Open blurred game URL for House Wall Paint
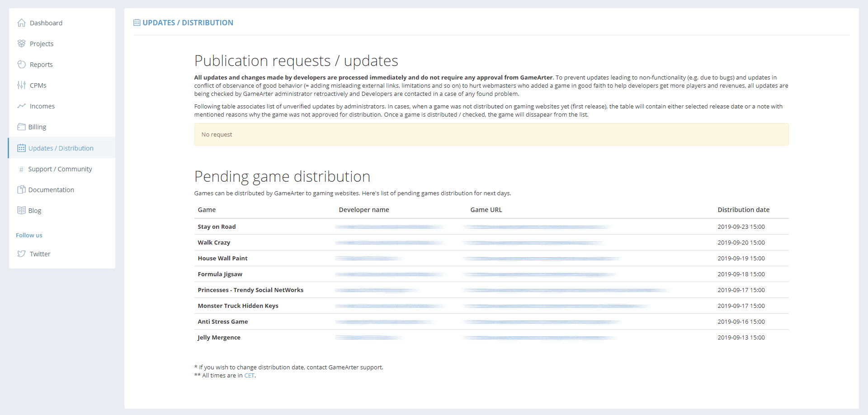The height and width of the screenshot is (415, 868). coord(542,258)
